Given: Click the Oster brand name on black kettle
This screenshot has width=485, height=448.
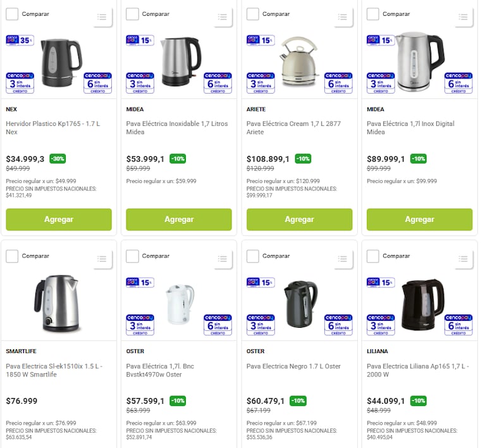Looking at the screenshot, I should tap(255, 351).
